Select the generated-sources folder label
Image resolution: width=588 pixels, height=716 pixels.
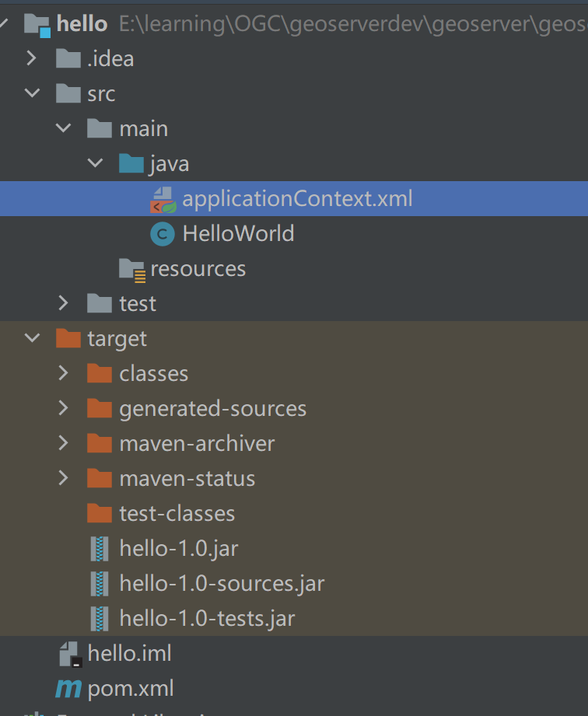coord(212,409)
